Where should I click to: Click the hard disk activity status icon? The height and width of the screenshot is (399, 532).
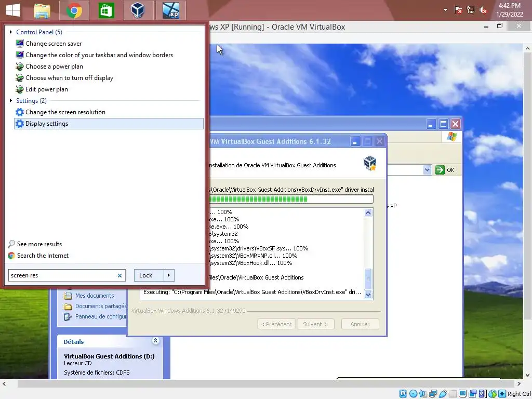coord(403,394)
